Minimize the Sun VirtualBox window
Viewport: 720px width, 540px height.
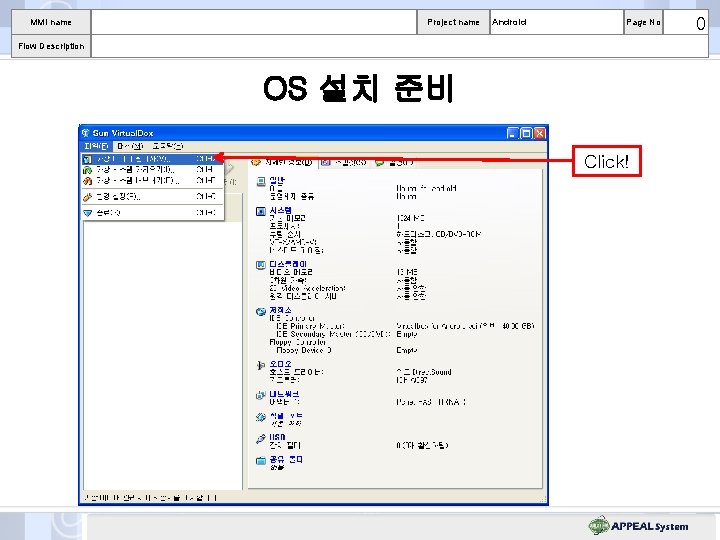point(513,133)
